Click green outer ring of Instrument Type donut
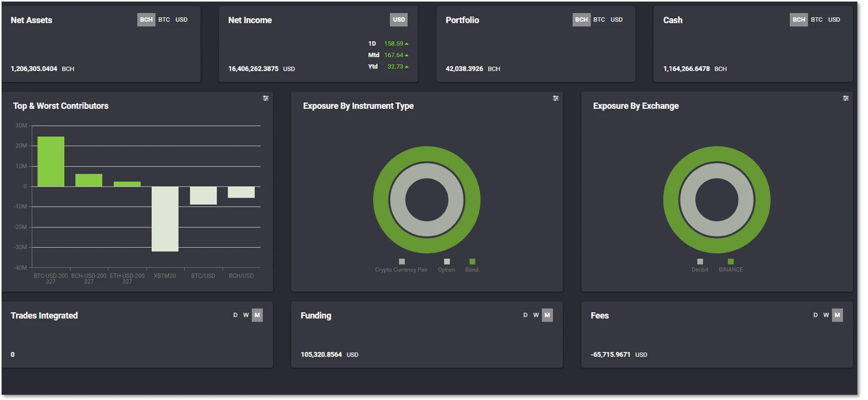The image size is (868, 400). point(427,153)
